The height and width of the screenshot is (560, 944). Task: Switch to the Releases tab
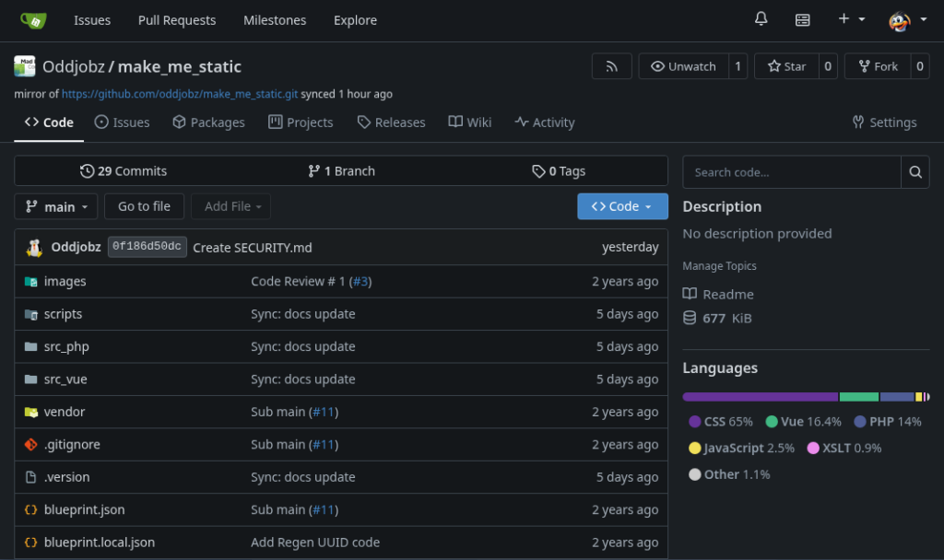(391, 122)
